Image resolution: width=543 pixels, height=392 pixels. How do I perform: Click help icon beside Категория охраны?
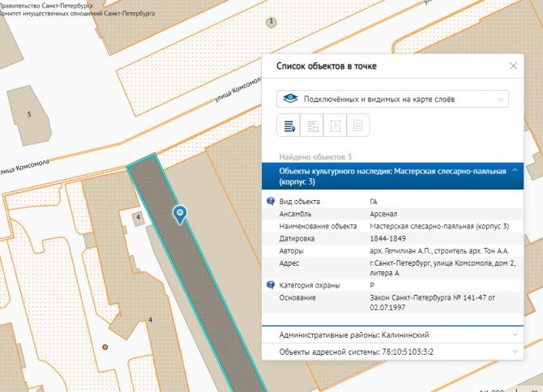point(271,285)
